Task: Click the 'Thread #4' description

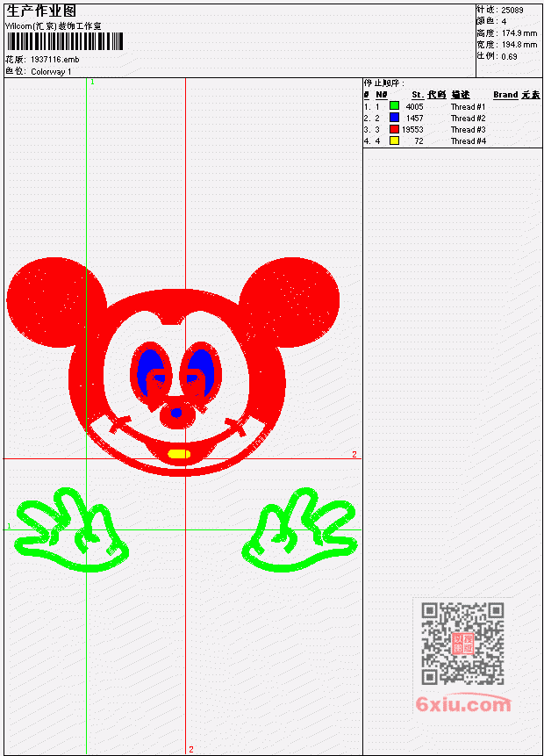Action: click(x=468, y=141)
